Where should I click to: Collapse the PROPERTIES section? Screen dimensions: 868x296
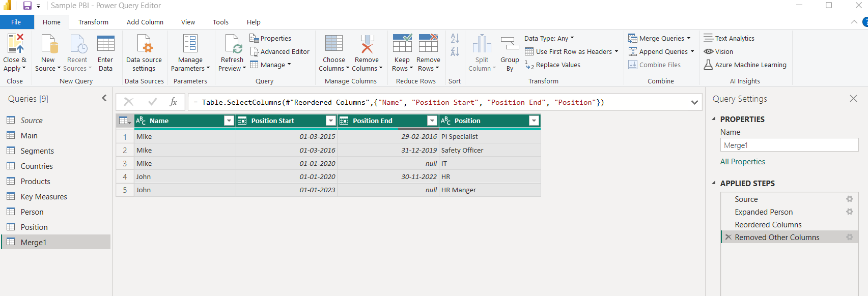[x=713, y=119]
